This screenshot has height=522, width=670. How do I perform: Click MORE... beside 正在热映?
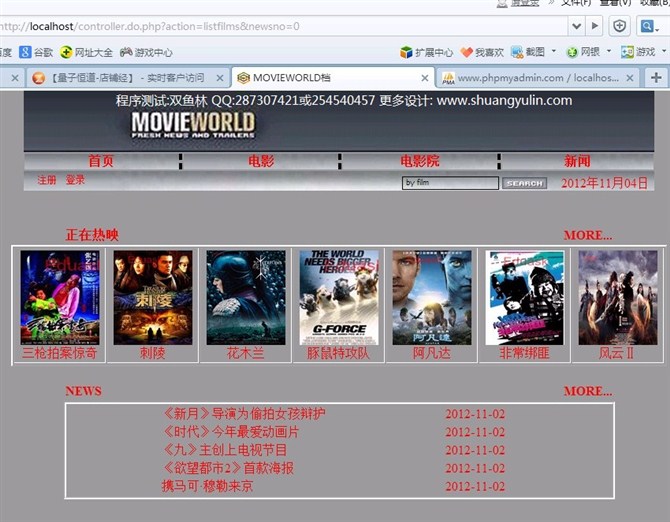point(588,235)
